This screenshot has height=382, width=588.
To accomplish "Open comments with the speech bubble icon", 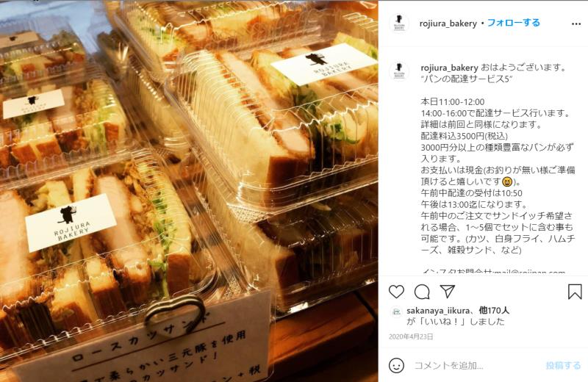I will click(x=422, y=292).
